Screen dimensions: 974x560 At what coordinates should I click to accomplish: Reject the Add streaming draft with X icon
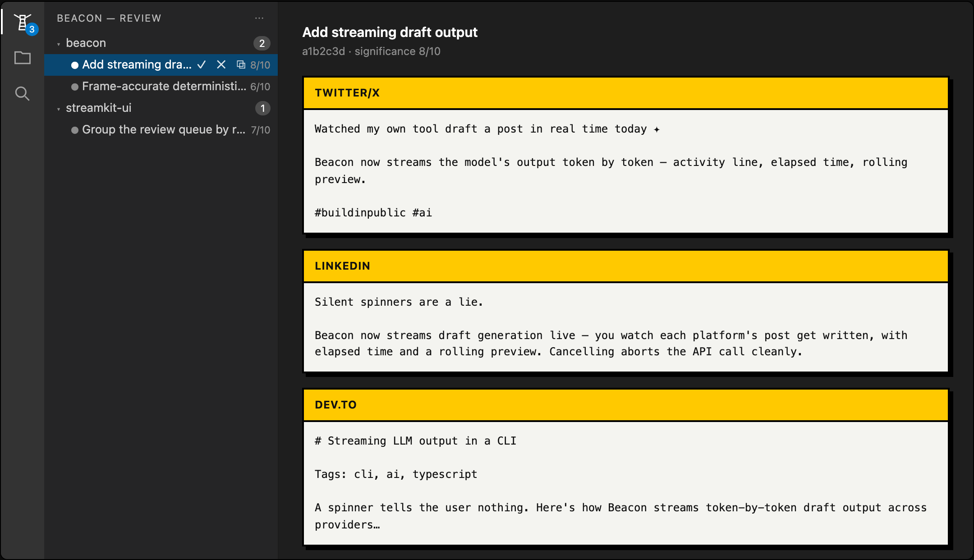pos(221,64)
